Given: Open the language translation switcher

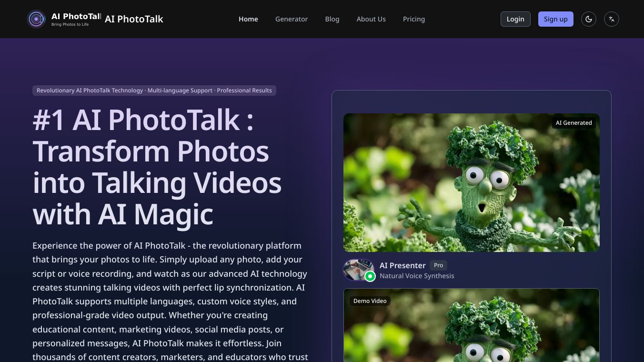Looking at the screenshot, I should point(612,19).
